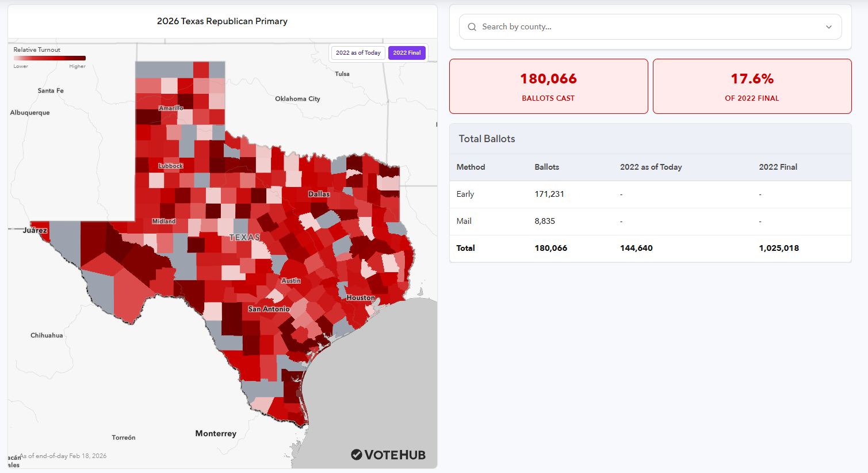
Task: Click the Austin label on the map
Action: (x=291, y=281)
